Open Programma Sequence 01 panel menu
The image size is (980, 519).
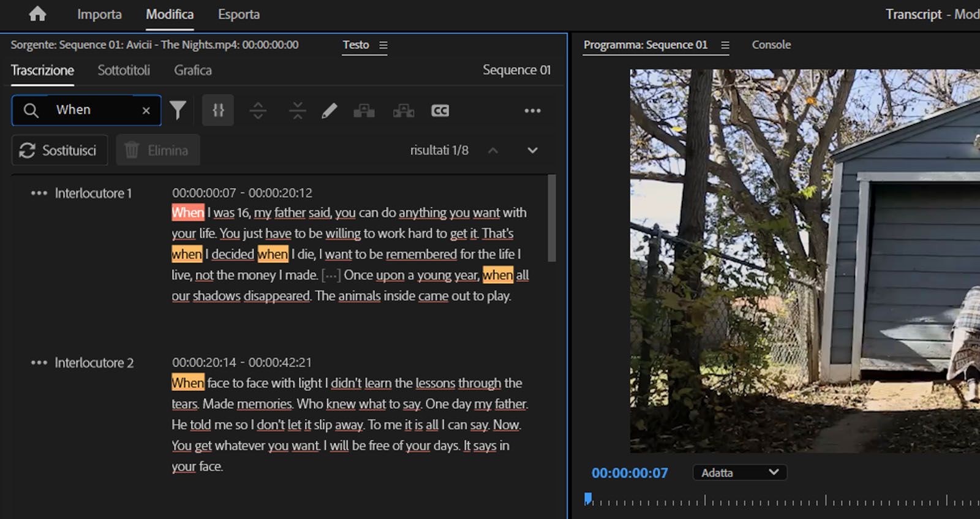(725, 45)
